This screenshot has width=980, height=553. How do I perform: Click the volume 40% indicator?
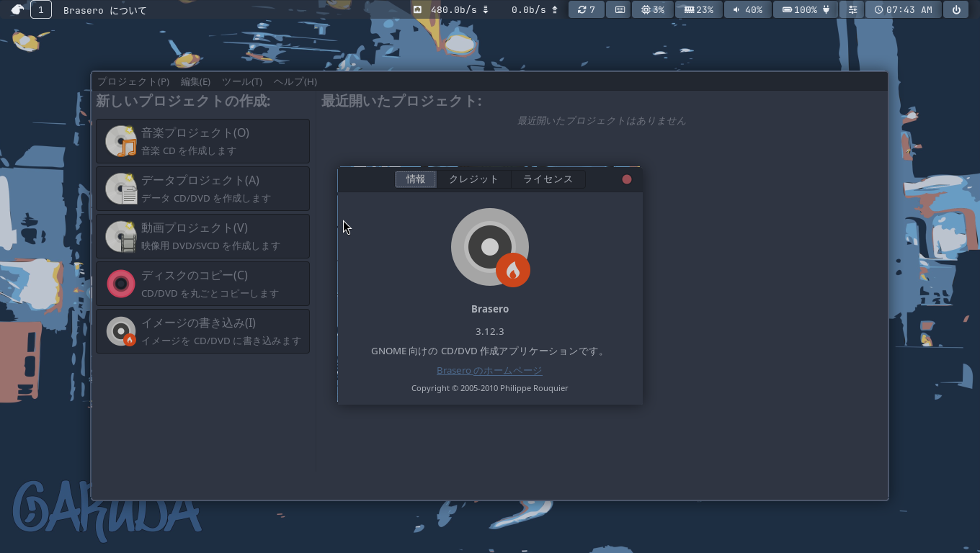pos(747,9)
